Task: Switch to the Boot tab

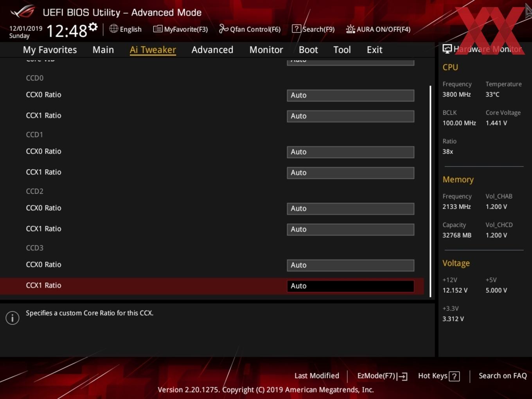Action: pyautogui.click(x=308, y=50)
